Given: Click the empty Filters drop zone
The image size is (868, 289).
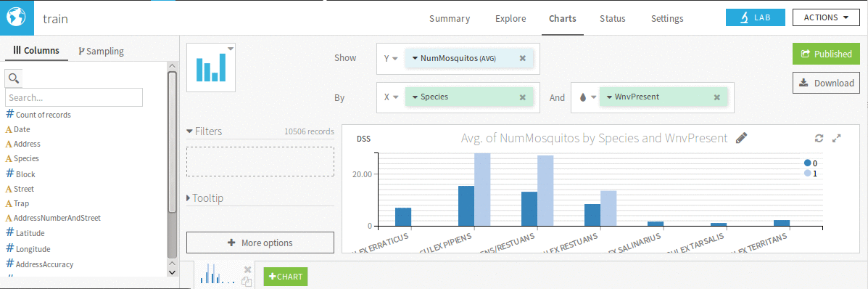Looking at the screenshot, I should coord(260,161).
